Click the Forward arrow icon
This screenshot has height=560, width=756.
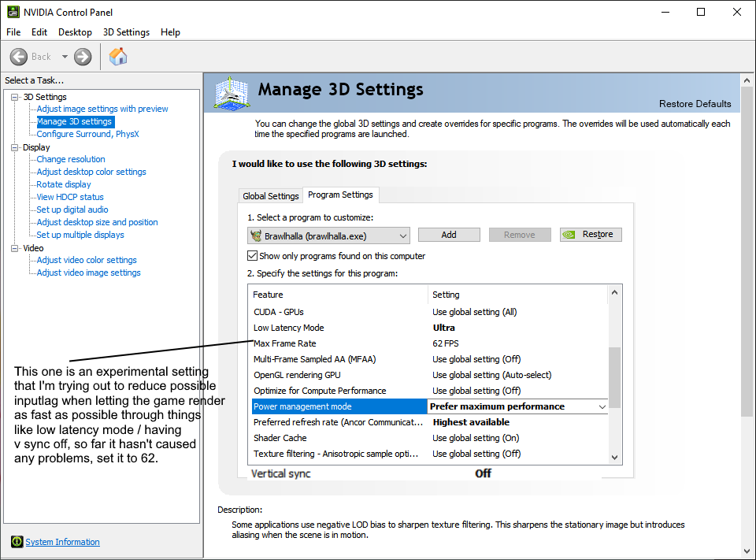pos(83,57)
